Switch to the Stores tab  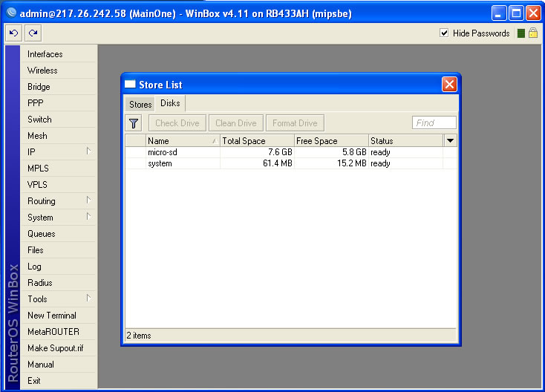pos(140,104)
